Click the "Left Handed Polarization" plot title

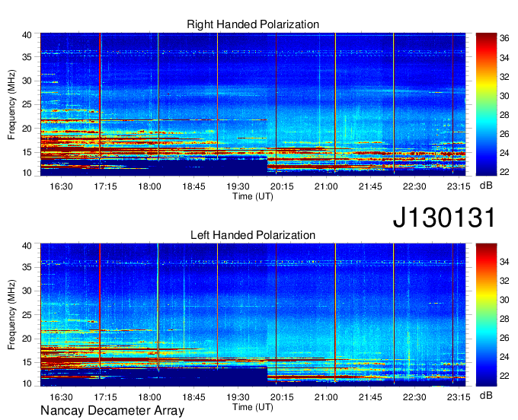[253, 235]
